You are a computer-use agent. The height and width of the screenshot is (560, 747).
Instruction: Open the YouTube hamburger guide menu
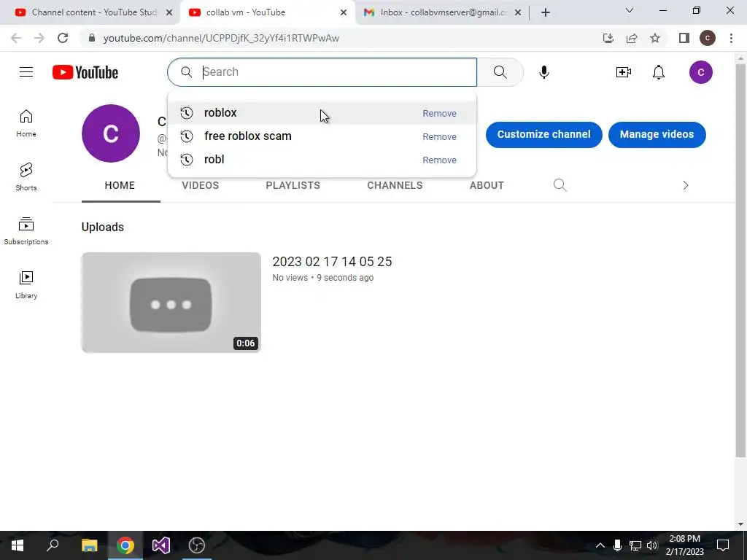coord(26,72)
